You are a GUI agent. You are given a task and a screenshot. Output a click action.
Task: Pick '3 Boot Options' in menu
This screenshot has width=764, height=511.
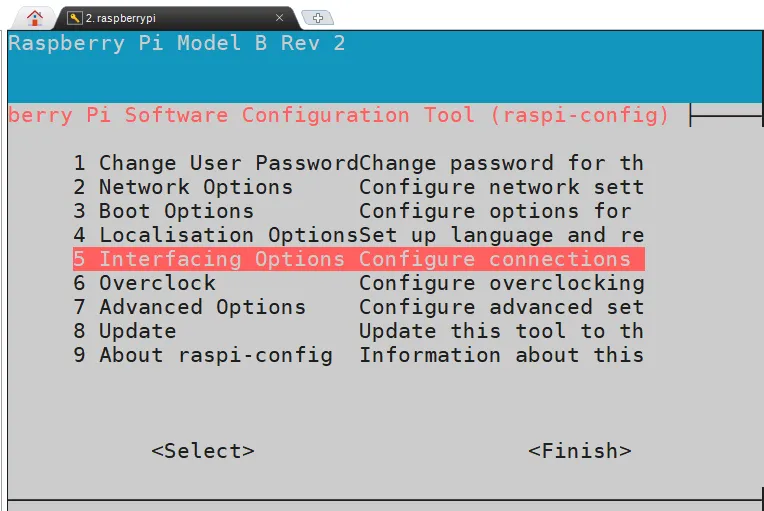pos(163,211)
